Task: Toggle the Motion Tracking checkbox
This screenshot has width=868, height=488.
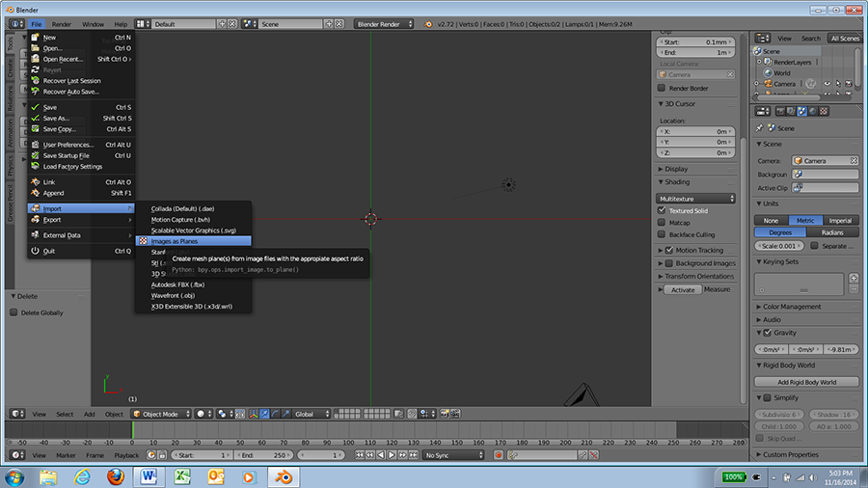Action: point(669,250)
